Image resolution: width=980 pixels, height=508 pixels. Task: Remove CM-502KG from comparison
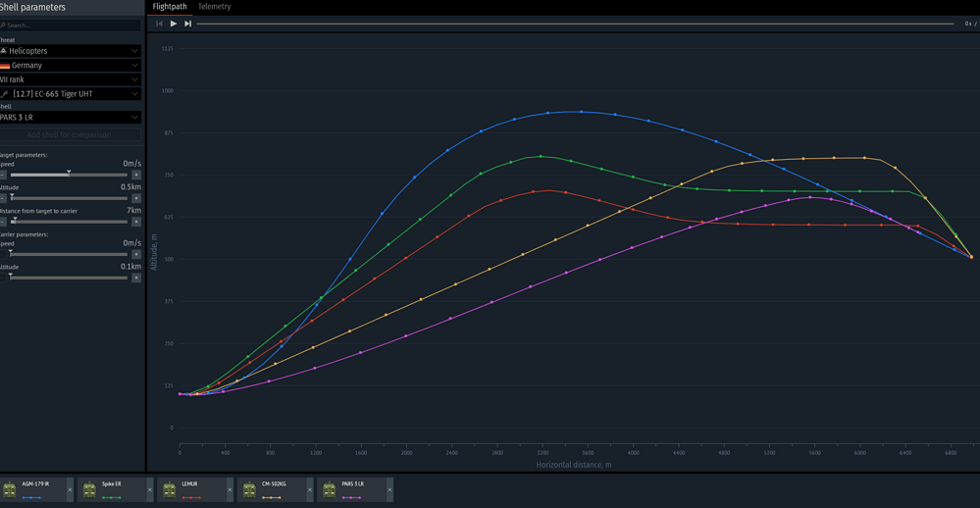click(x=310, y=490)
